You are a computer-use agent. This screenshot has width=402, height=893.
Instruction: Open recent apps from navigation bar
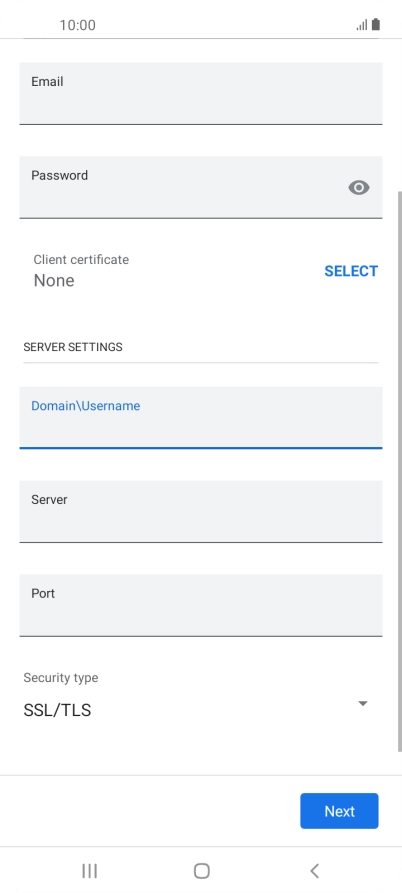point(89,871)
